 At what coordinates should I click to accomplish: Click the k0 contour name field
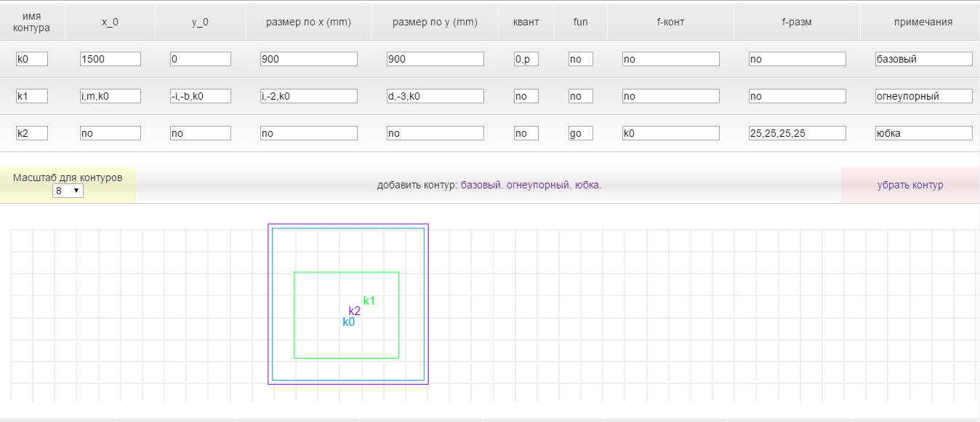pos(32,59)
